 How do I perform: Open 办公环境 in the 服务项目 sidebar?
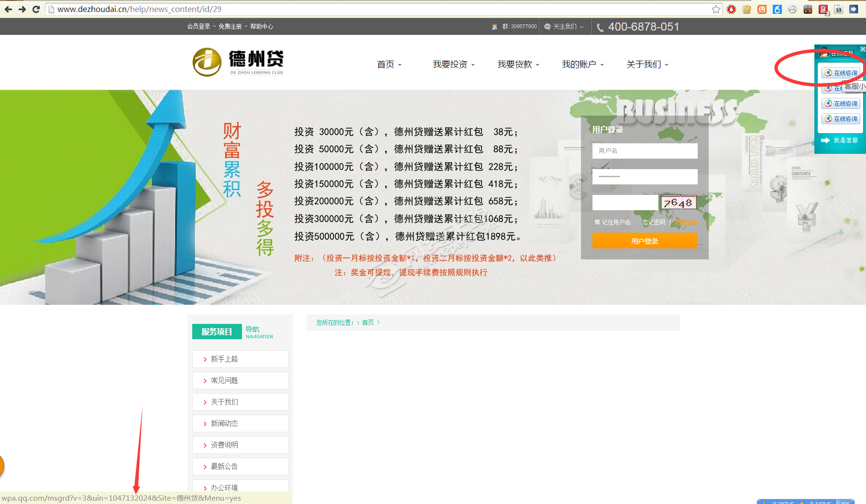tap(241, 486)
